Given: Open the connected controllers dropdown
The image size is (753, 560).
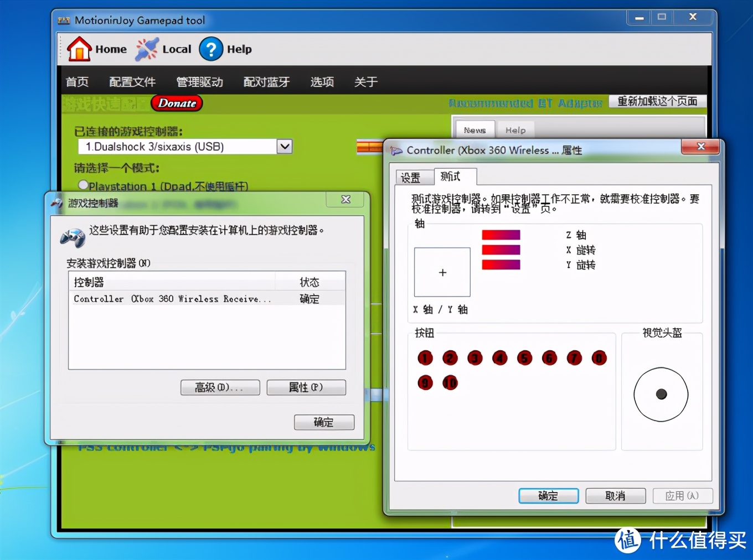Looking at the screenshot, I should pyautogui.click(x=284, y=146).
